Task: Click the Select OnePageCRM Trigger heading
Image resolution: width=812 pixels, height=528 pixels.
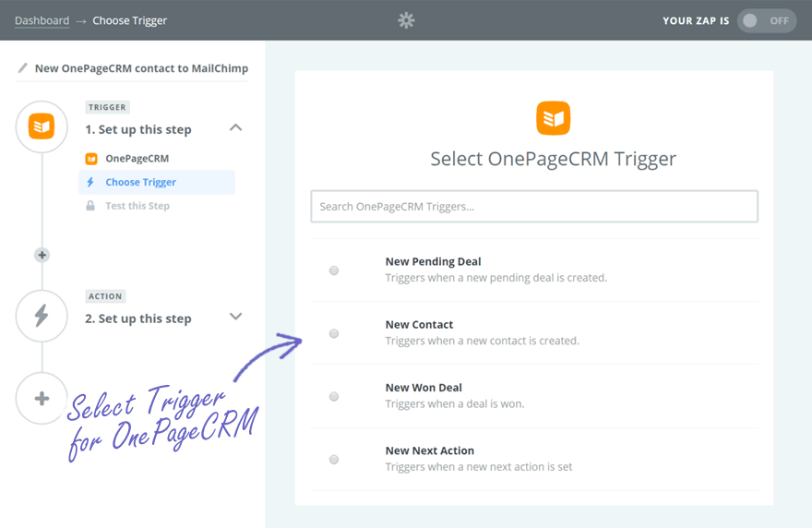Action: [x=553, y=159]
